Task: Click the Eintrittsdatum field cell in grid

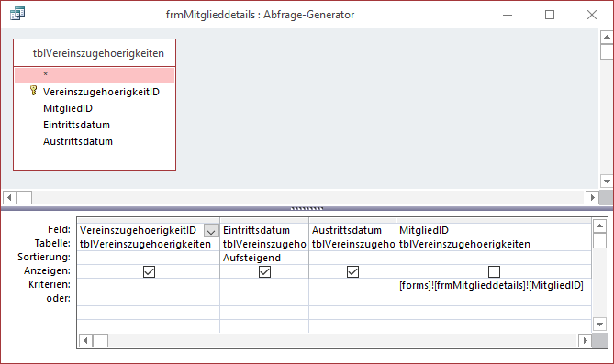Action: [264, 230]
